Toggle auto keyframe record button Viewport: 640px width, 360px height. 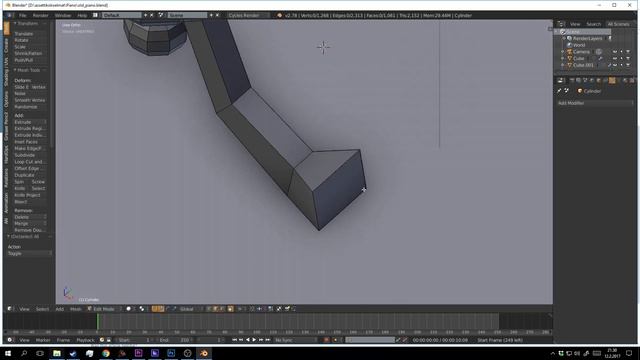tap(326, 340)
